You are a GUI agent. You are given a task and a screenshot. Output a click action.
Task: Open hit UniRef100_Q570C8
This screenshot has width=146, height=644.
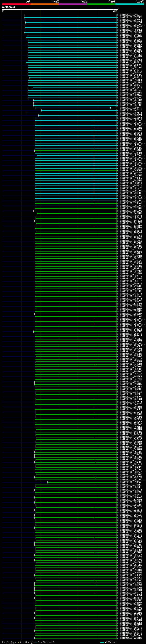[x=131, y=17]
